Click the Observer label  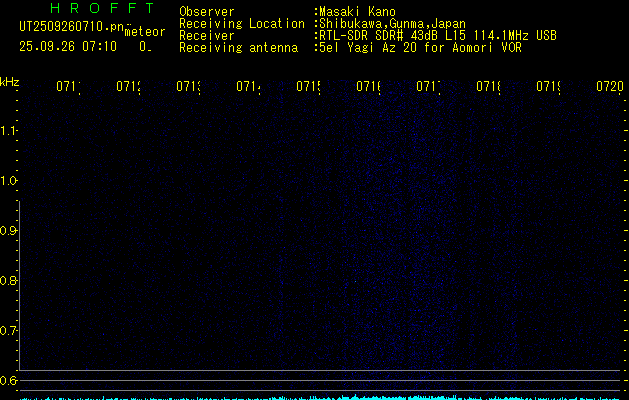[207, 12]
